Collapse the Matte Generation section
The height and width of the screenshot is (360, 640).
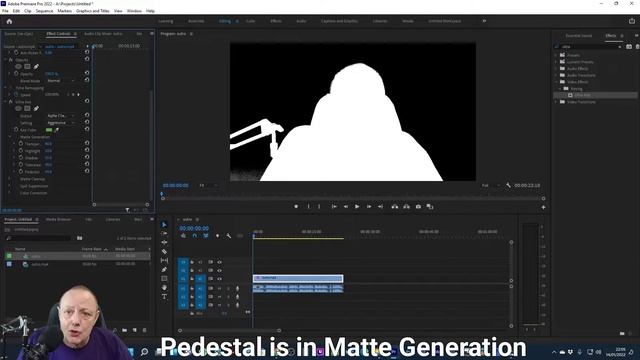point(10,137)
